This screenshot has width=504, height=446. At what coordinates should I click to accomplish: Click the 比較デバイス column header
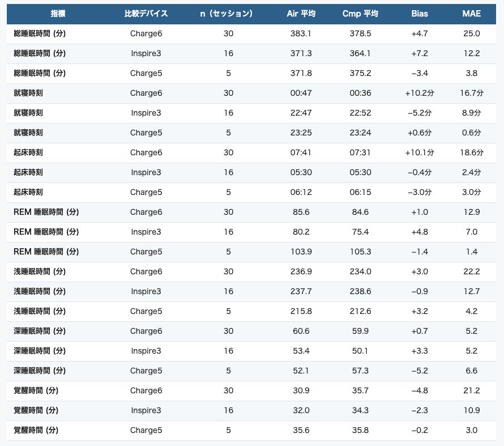(146, 14)
